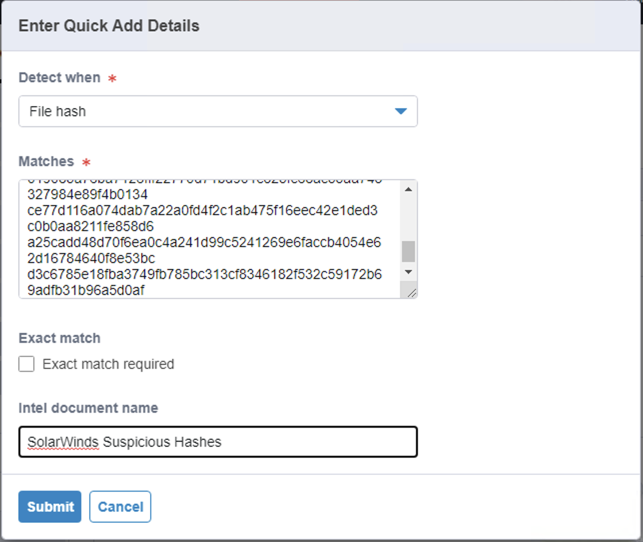
Task: Click the Intel document name label
Action: [88, 408]
